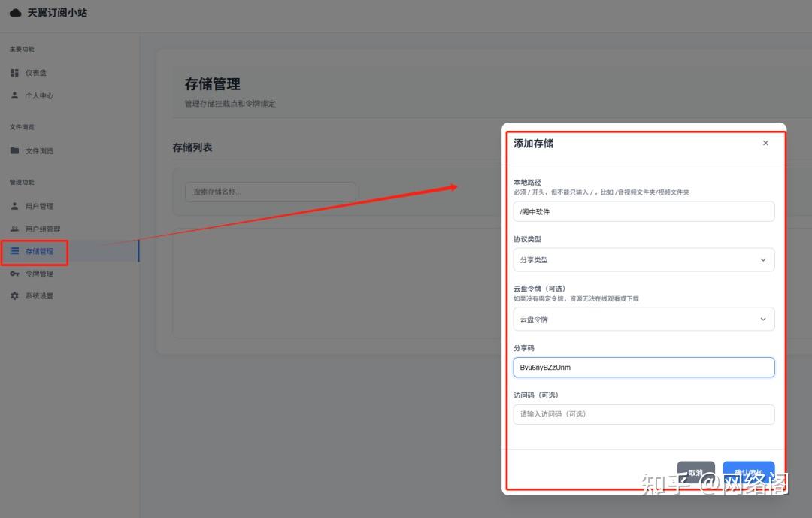
Task: Open 文件浏览 via the folder icon
Action: 14,150
